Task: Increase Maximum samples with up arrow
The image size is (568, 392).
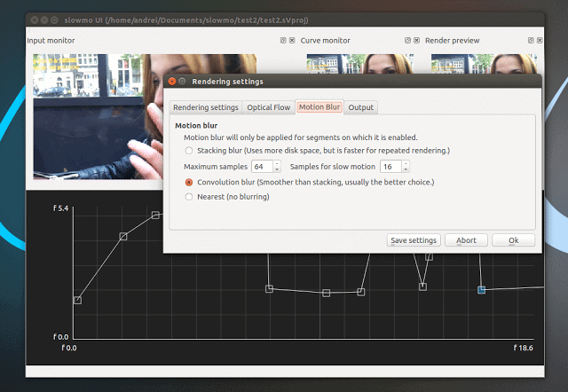Action: [277, 163]
